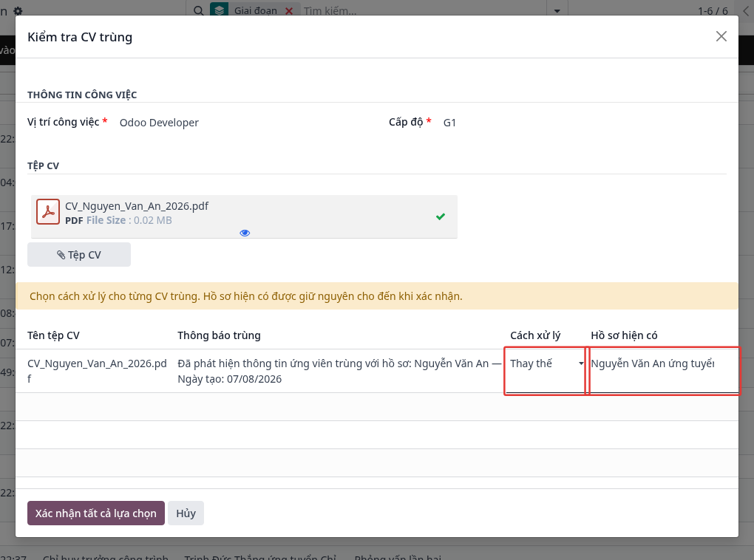Click the Cách xử lý column header

point(535,335)
